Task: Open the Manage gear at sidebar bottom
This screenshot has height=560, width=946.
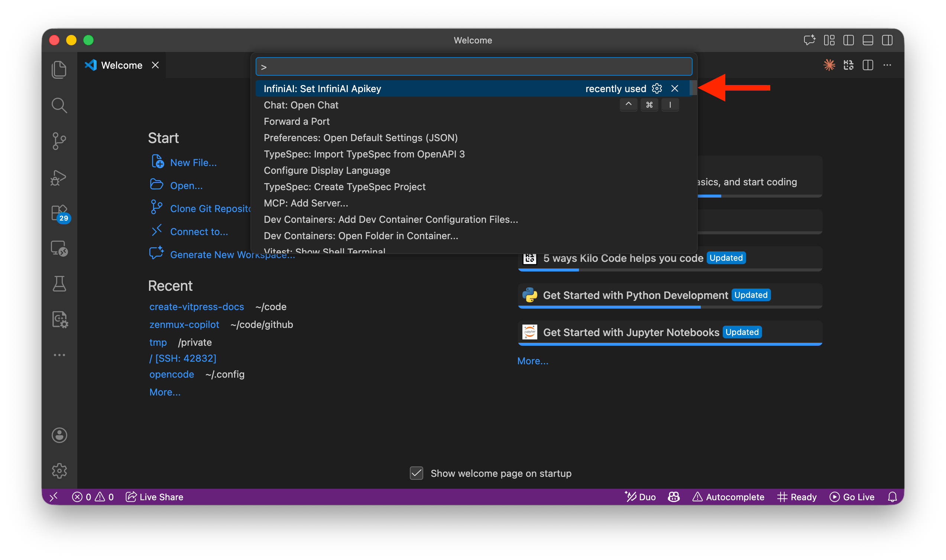Action: (59, 471)
